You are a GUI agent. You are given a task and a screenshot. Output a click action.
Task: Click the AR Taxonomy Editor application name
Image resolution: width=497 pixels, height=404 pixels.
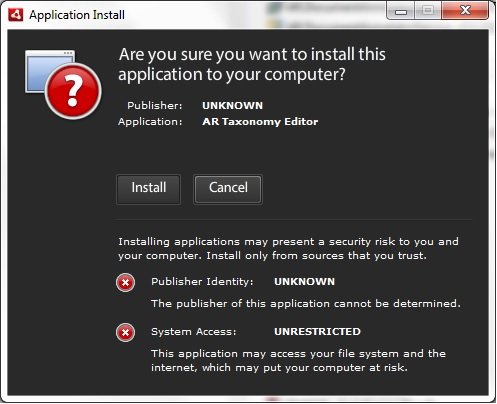click(x=260, y=122)
